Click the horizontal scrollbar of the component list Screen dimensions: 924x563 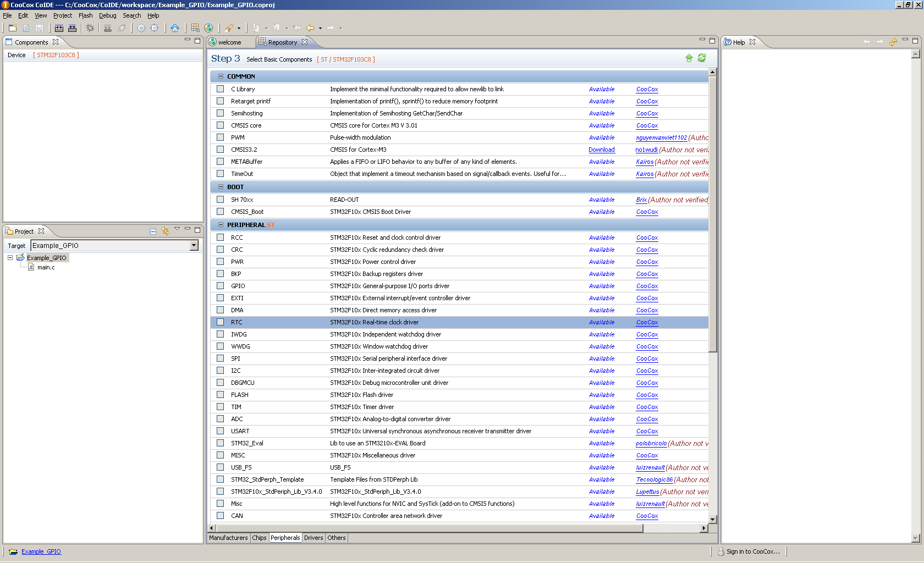[429, 528]
